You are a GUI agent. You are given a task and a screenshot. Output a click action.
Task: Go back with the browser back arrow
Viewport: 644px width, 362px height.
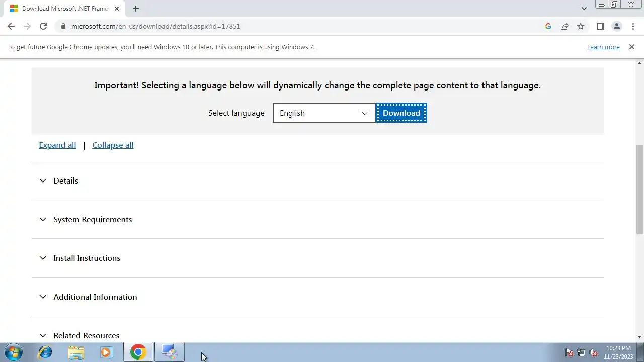click(11, 26)
